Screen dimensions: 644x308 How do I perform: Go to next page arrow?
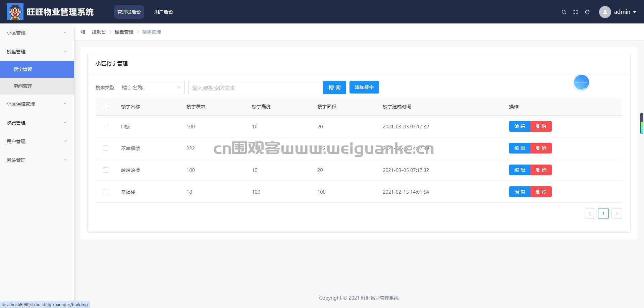coord(617,213)
